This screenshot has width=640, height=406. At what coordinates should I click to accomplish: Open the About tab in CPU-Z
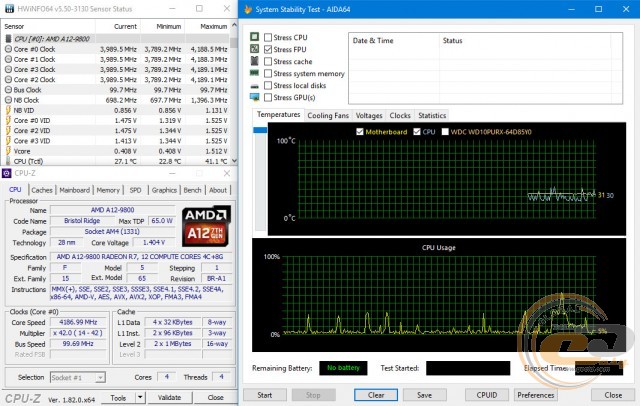pyautogui.click(x=218, y=190)
